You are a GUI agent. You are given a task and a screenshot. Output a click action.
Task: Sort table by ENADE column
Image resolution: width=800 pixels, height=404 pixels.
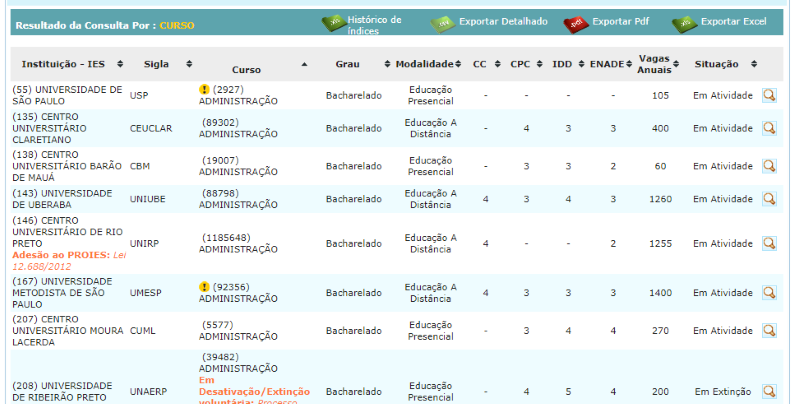[629, 64]
